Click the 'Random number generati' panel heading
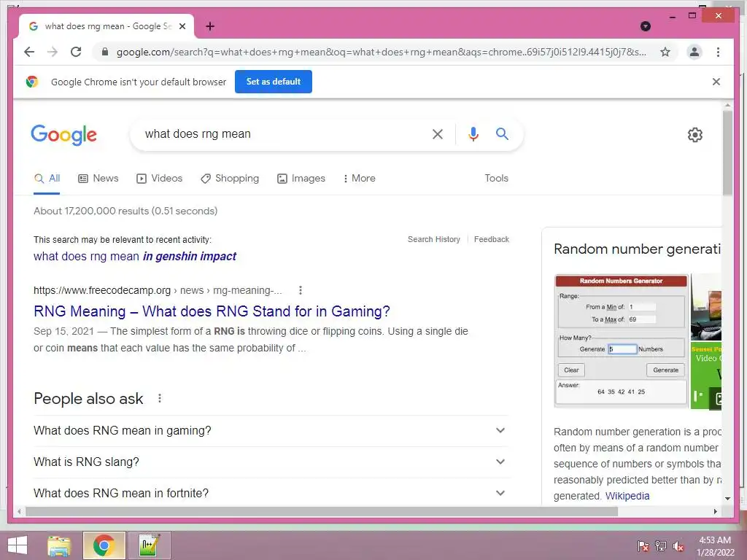The image size is (747, 560). (x=637, y=249)
